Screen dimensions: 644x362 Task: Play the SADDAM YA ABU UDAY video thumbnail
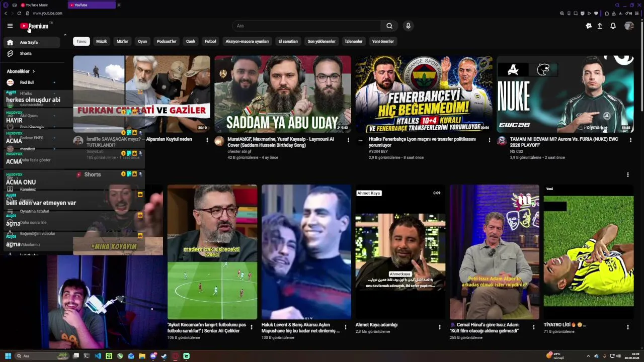coord(283,94)
